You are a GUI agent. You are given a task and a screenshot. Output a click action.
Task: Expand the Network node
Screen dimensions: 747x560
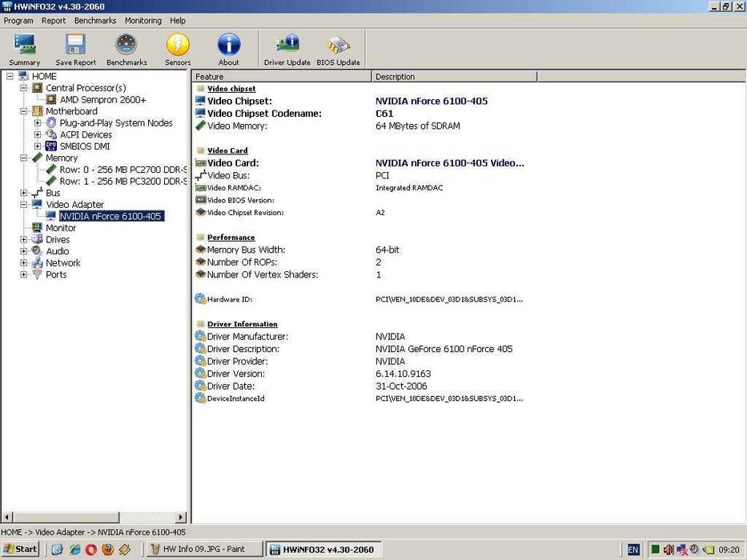pyautogui.click(x=23, y=263)
